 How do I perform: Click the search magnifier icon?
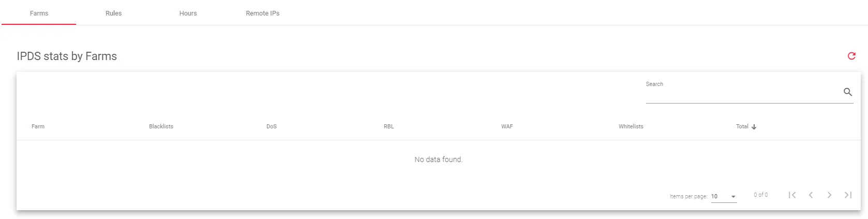(x=847, y=92)
